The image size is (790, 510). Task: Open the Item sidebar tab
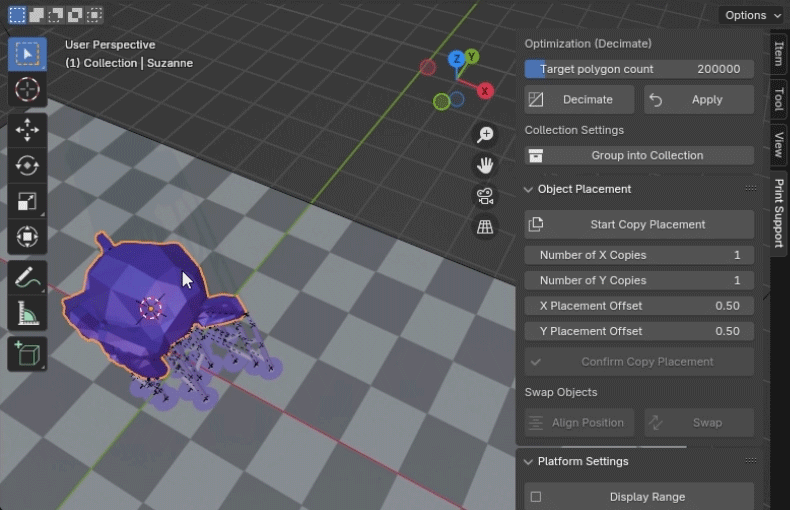point(778,53)
